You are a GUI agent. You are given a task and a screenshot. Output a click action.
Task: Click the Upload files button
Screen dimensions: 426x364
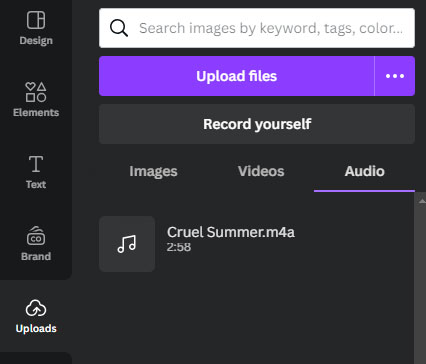point(236,76)
